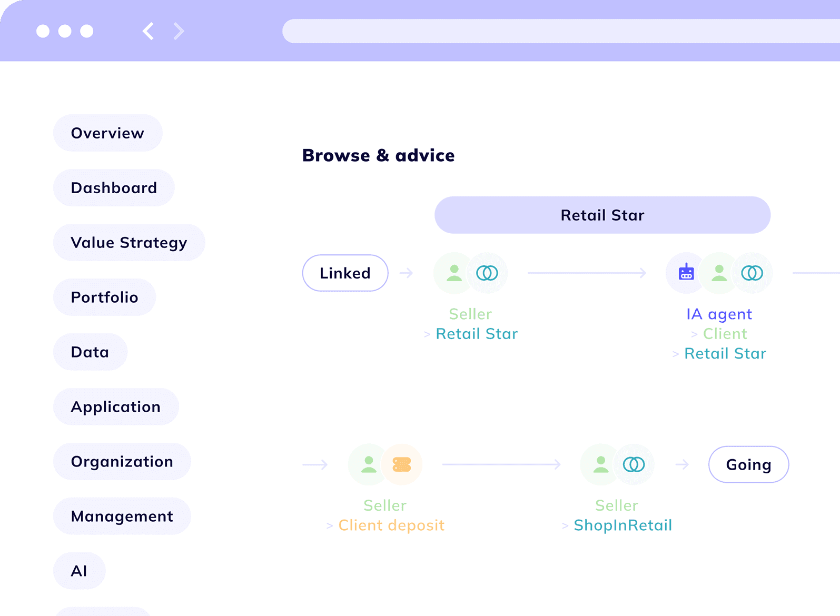Screen dimensions: 840x616
Task: Open the Organization section
Action: pyautogui.click(x=122, y=461)
